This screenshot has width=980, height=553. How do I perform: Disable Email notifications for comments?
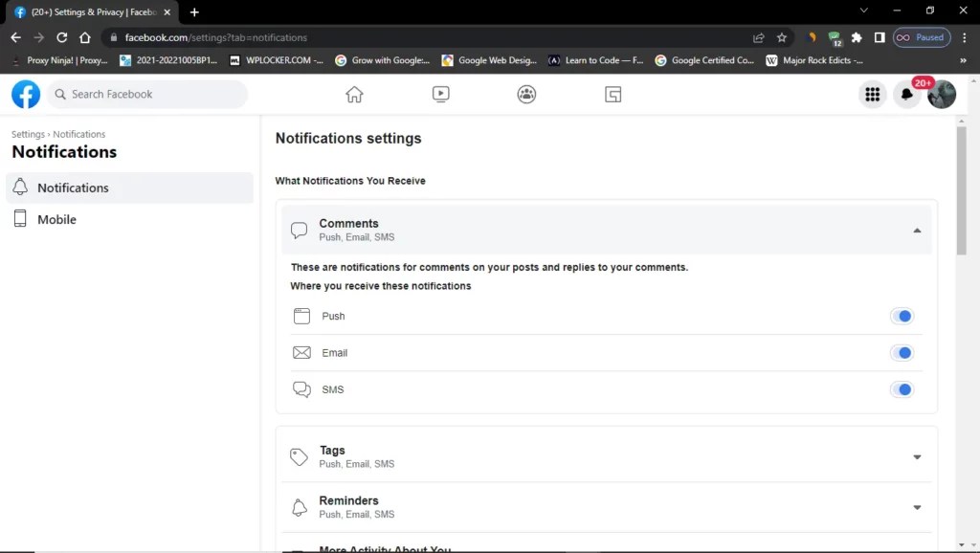click(x=902, y=353)
